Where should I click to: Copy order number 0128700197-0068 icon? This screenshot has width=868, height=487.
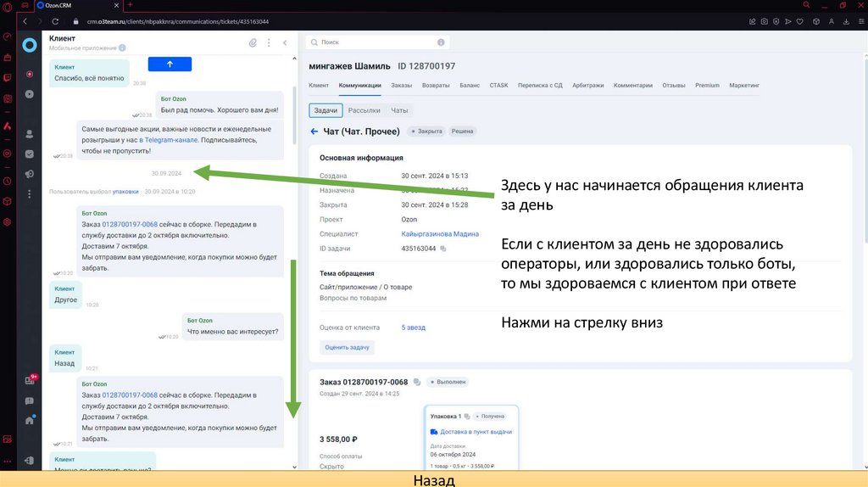(417, 382)
